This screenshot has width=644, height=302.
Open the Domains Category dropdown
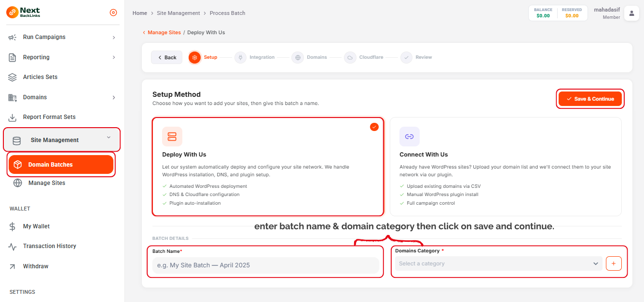(499, 263)
